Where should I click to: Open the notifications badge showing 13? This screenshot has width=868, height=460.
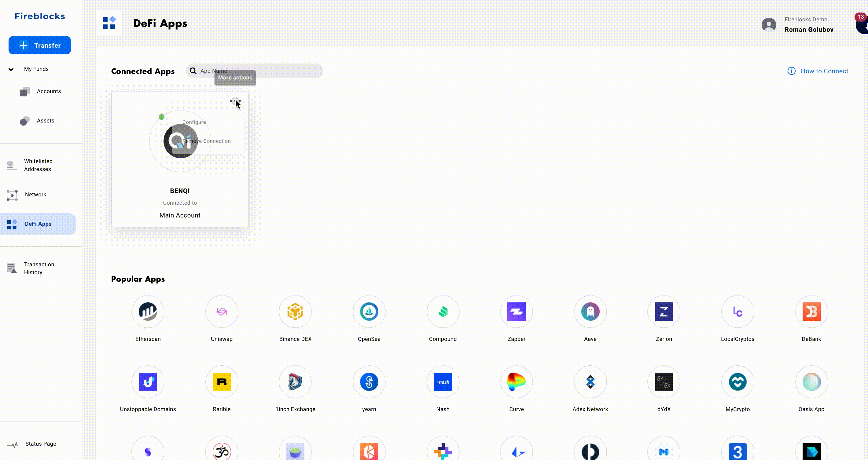point(861,17)
